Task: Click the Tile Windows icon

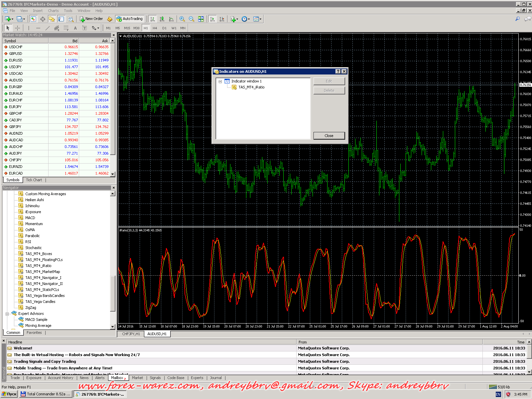Action: [x=201, y=19]
